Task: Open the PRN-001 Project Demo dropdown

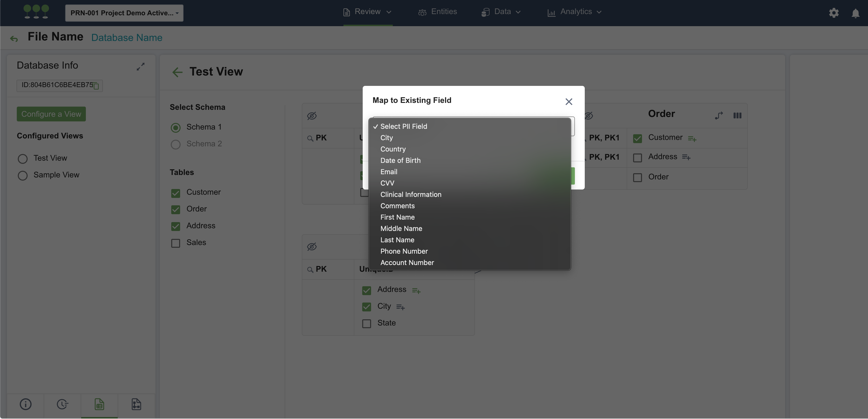Action: click(124, 13)
